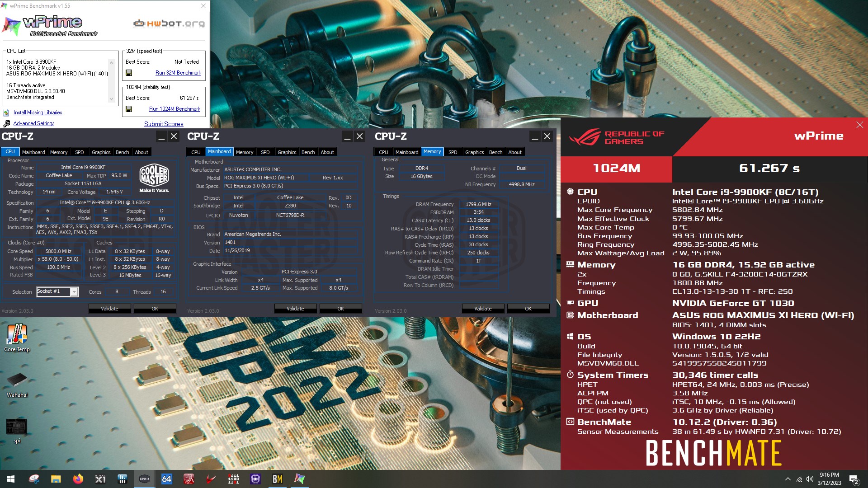Open the volume control tray icon

[809, 479]
